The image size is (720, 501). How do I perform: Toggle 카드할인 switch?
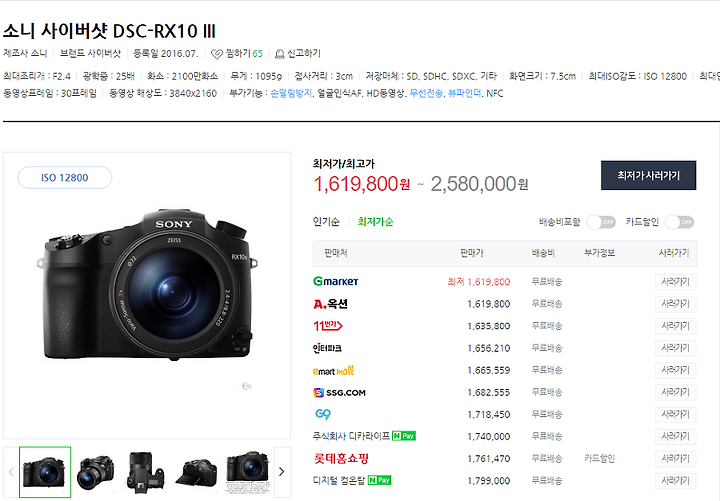pos(680,222)
